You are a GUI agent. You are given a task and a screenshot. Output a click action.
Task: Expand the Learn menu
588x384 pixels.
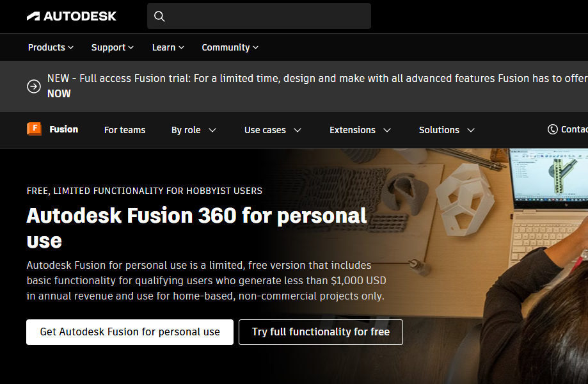click(x=168, y=47)
